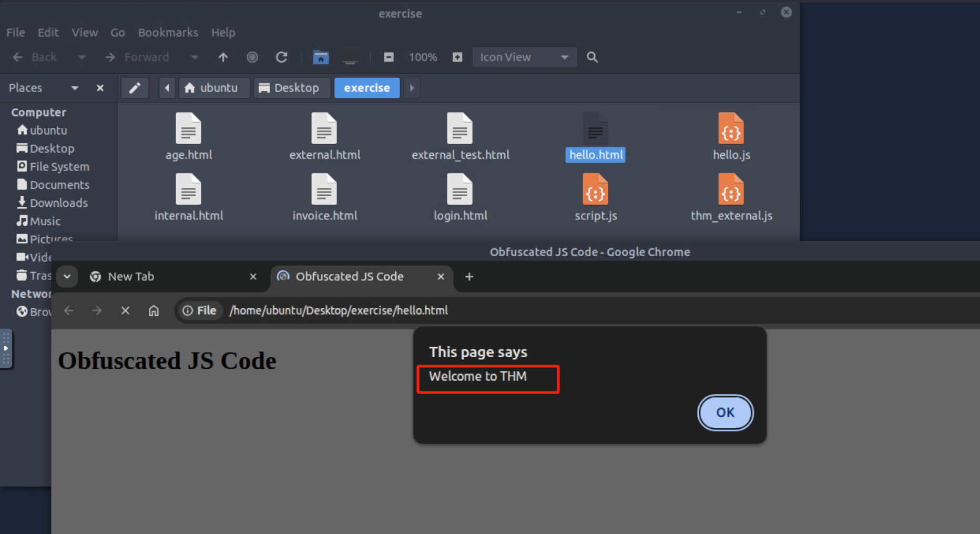Open the login.html file icon
The width and height of the screenshot is (980, 534).
[x=460, y=189]
